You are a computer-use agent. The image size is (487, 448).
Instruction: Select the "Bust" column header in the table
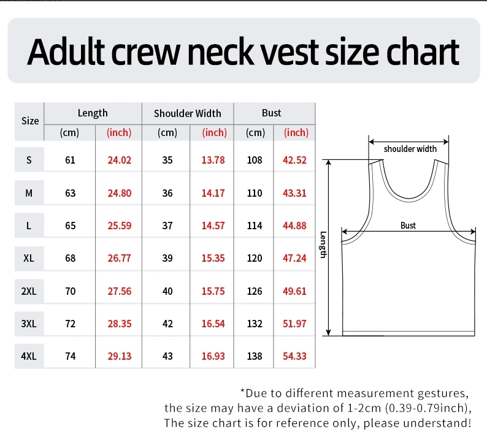click(271, 113)
